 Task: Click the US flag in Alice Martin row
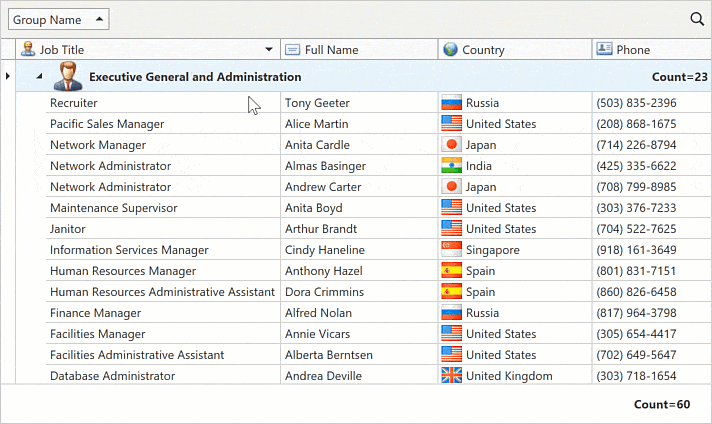(451, 123)
